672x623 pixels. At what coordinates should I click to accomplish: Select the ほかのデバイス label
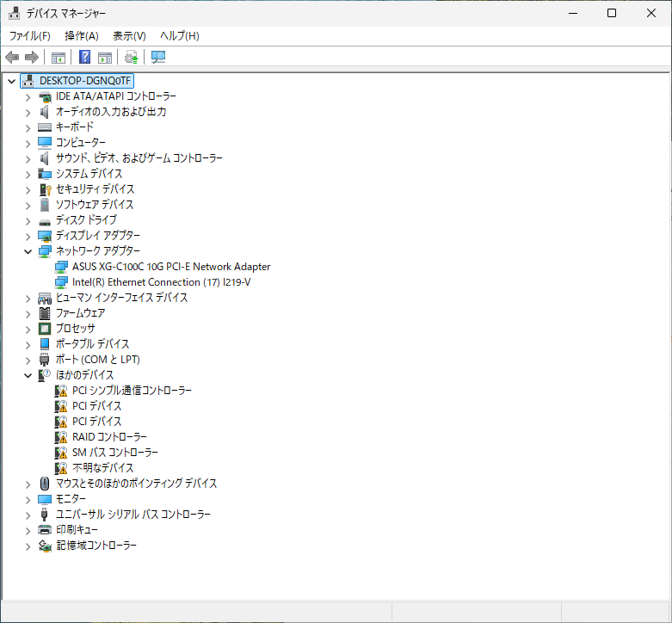coord(85,375)
